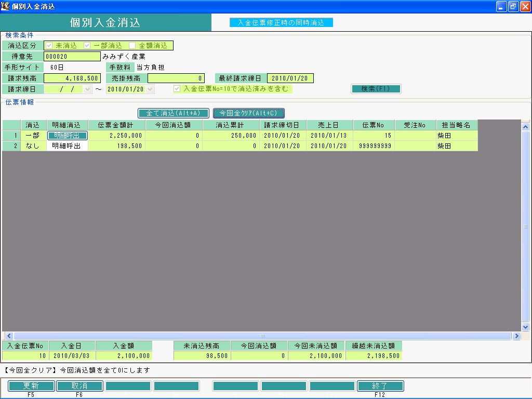Click 繰越未消込額 value 2,198,500
532x399 pixels.
click(x=374, y=355)
